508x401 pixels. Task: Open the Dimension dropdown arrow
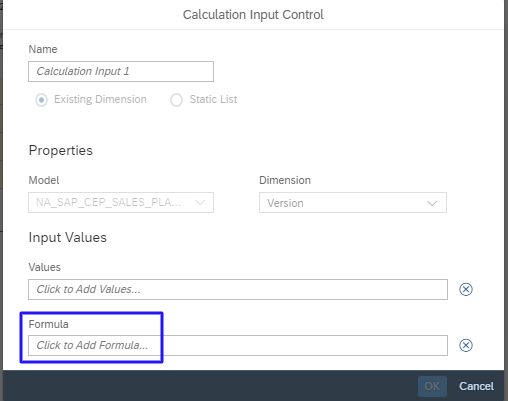(432, 203)
